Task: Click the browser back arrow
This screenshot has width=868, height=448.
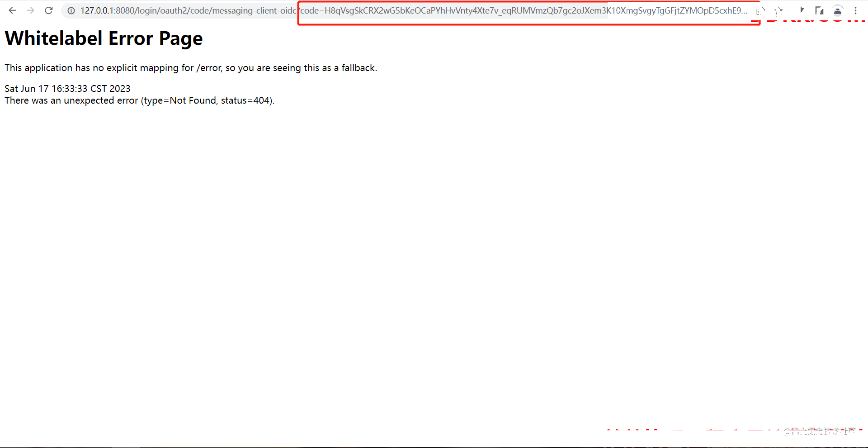Action: (12, 10)
